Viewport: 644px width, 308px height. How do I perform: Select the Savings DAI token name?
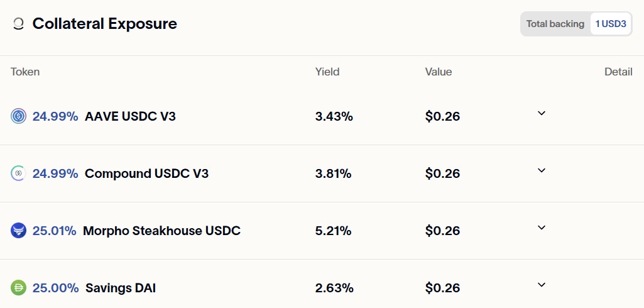point(121,288)
